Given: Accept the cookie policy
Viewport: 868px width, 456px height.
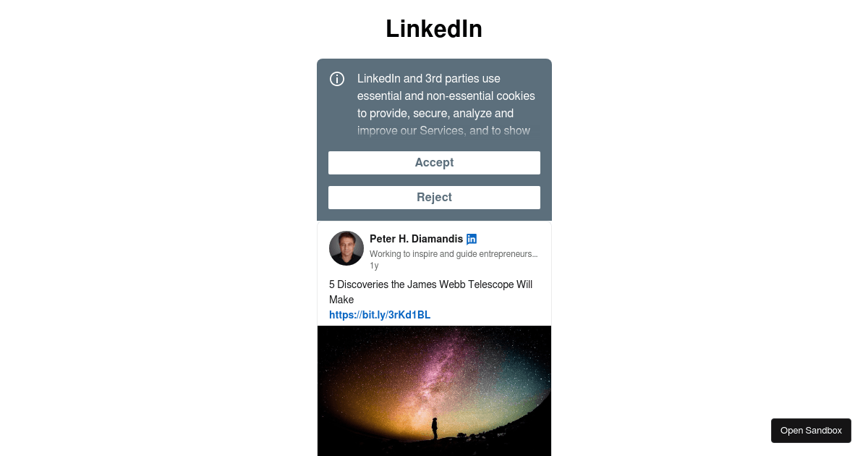Looking at the screenshot, I should (x=434, y=163).
